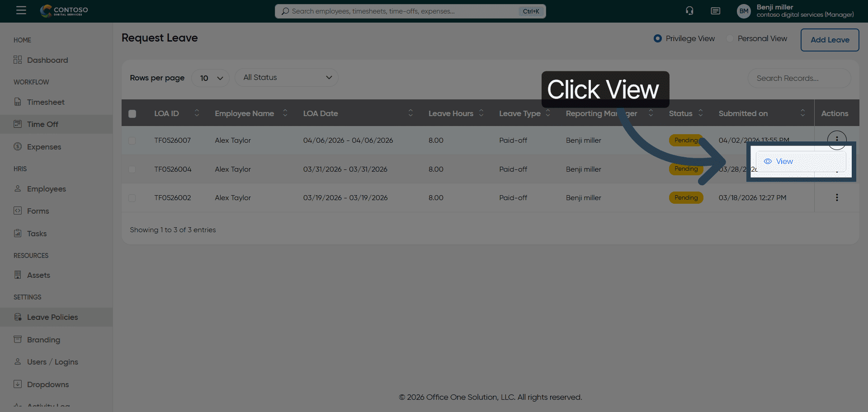The image size is (868, 412).
Task: Open the hamburger navigation menu
Action: click(x=21, y=10)
